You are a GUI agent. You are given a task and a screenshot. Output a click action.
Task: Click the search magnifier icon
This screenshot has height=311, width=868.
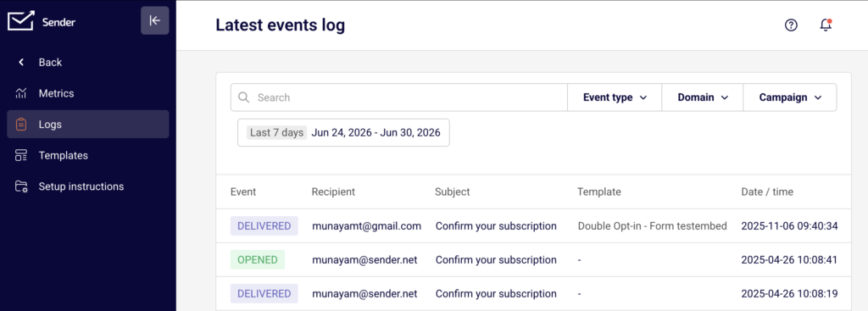click(243, 97)
